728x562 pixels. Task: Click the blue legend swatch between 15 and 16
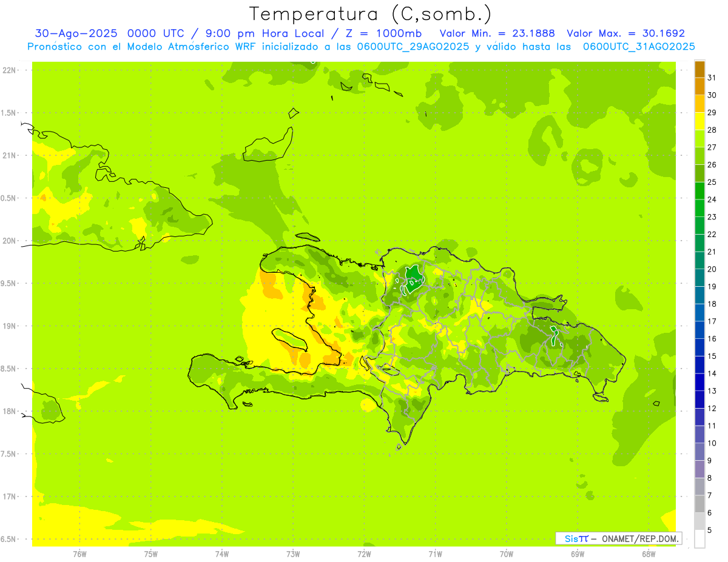699,347
